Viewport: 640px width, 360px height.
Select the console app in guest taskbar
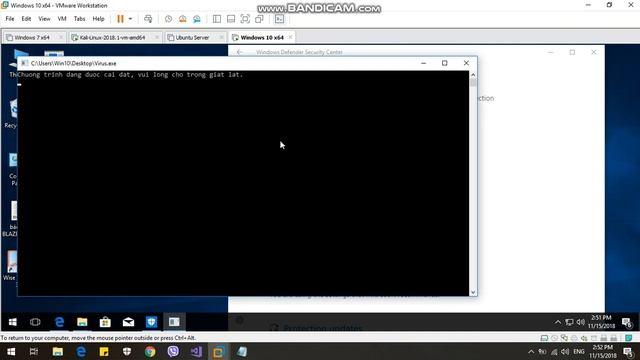click(174, 322)
